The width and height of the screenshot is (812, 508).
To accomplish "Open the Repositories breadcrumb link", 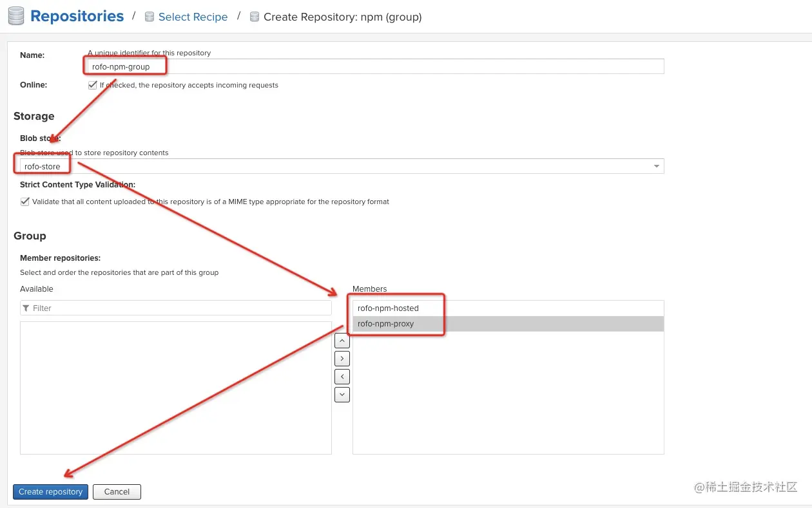I will (77, 16).
